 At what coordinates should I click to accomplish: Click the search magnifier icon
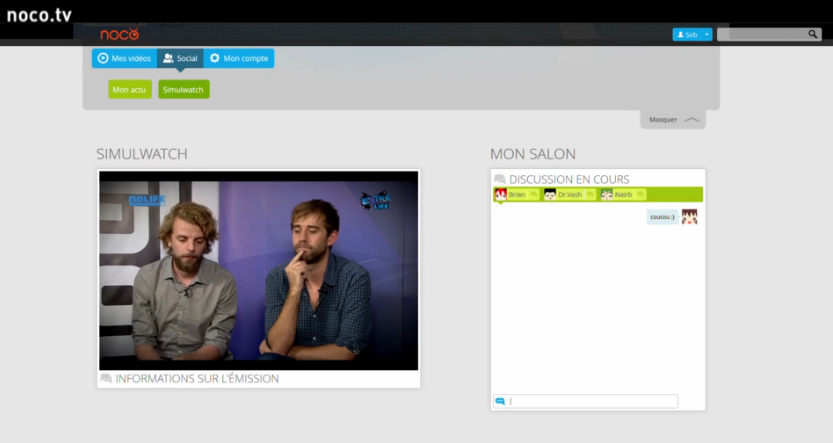point(813,34)
